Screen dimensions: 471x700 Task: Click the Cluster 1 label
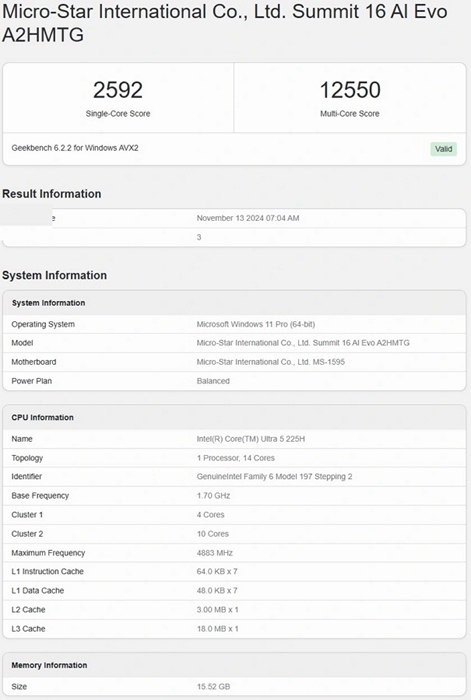pyautogui.click(x=27, y=514)
